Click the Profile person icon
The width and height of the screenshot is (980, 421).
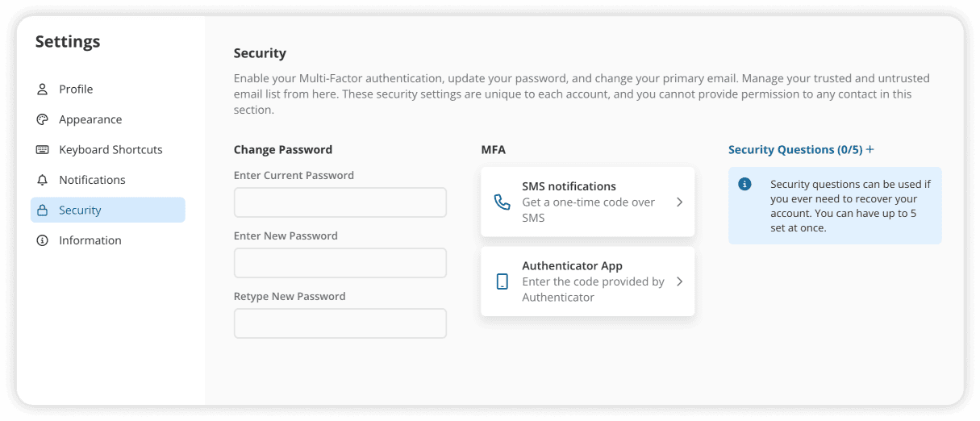(x=43, y=90)
